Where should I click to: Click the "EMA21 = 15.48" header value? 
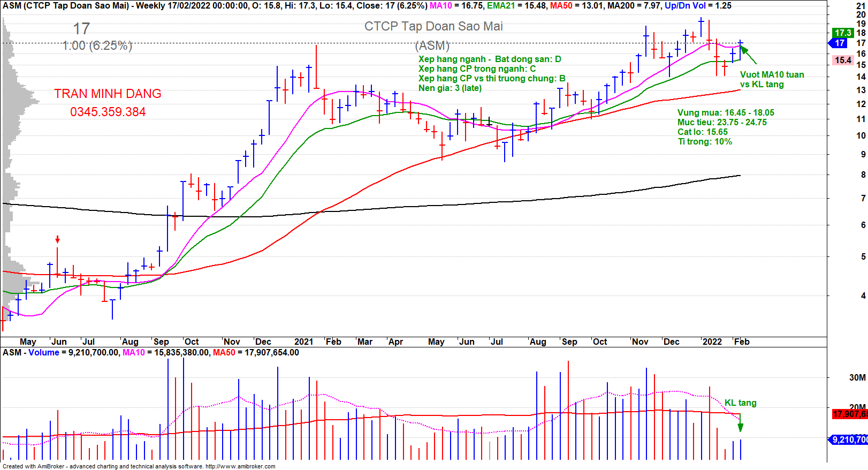(516, 5)
